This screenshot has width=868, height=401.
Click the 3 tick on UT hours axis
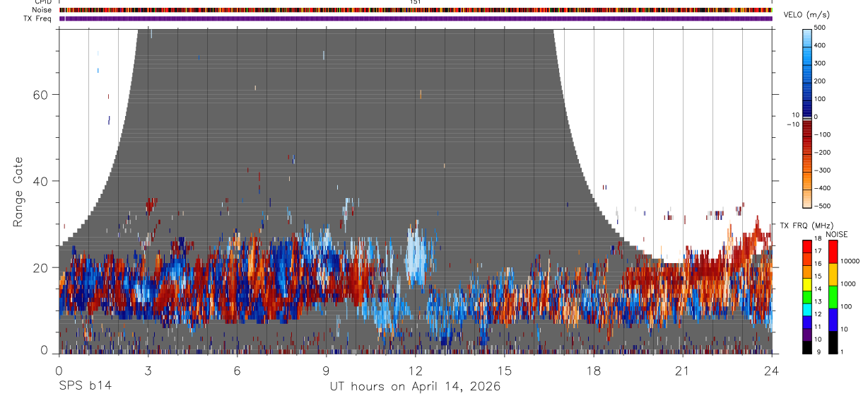pos(148,370)
